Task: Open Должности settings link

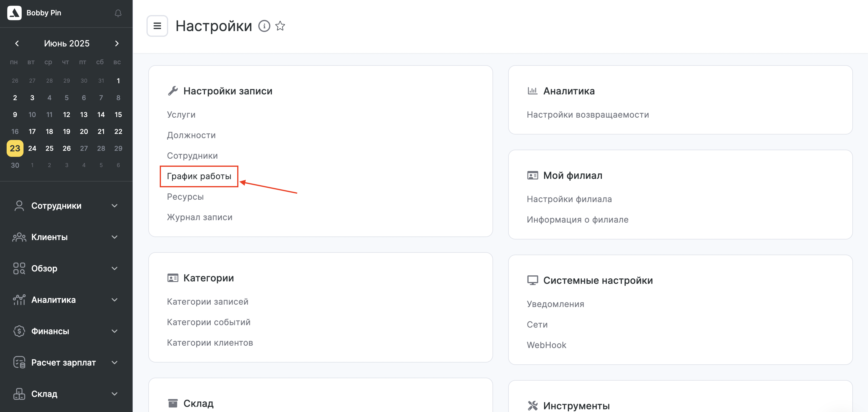Action: coord(191,135)
